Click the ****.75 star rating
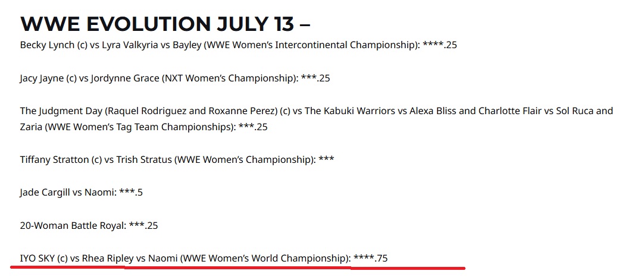The height and width of the screenshot is (277, 644). tap(370, 259)
